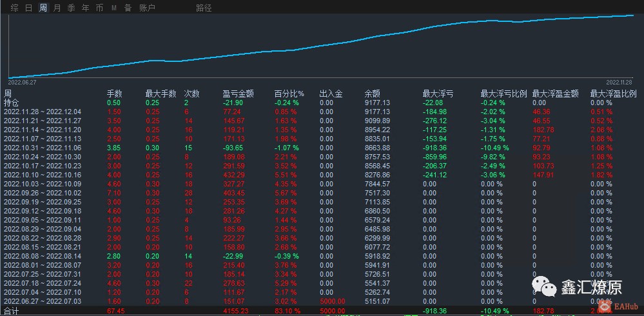Select week row 2022.10.24 ~ 2022.10.30

click(43, 157)
